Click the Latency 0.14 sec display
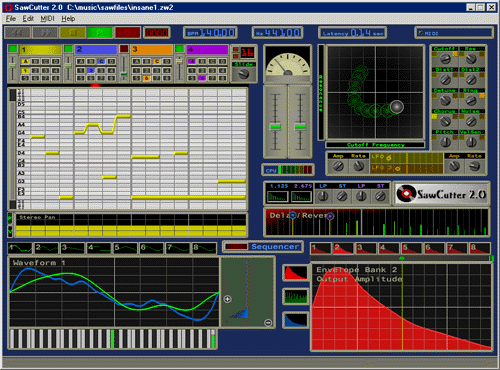 click(352, 33)
